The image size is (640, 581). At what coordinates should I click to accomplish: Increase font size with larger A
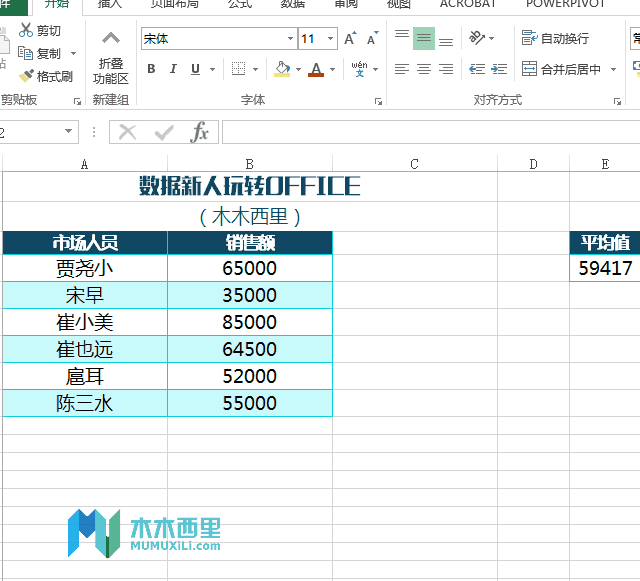click(350, 38)
